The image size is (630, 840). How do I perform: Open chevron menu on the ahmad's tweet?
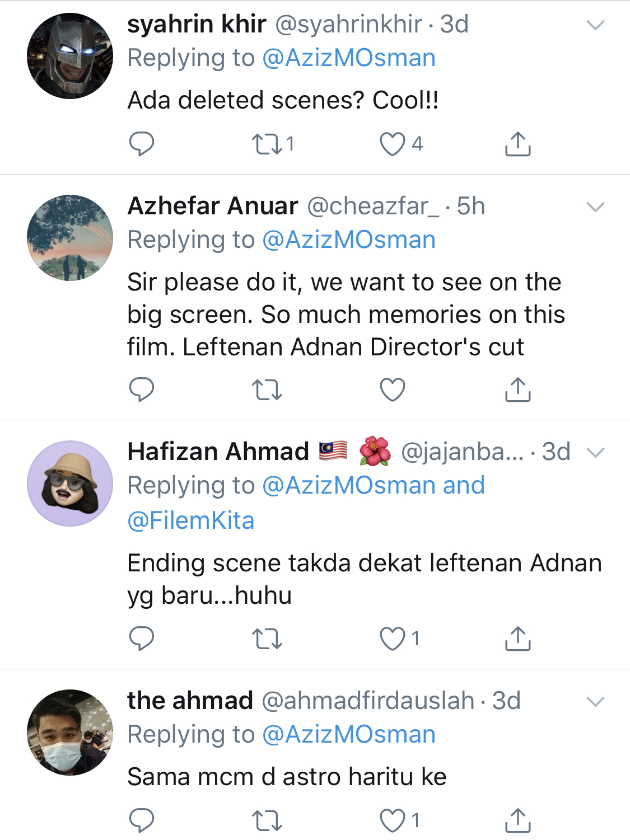click(x=595, y=702)
